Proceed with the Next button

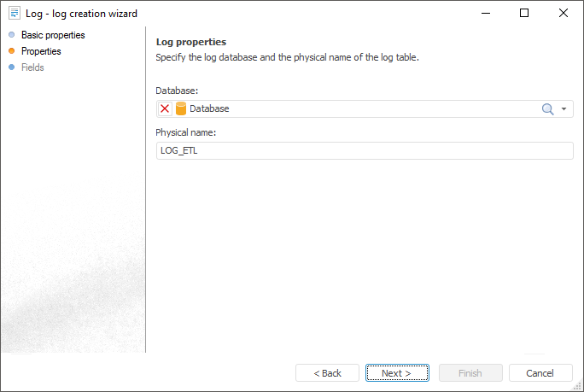tap(396, 373)
